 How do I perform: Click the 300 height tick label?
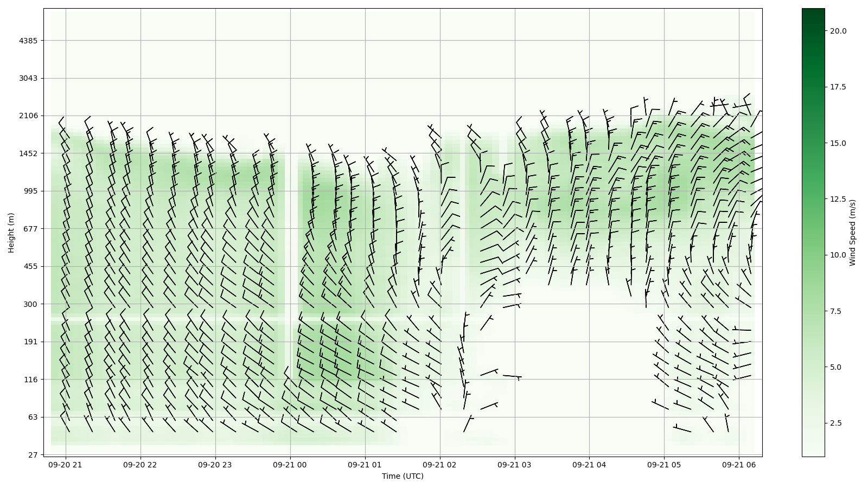(30, 304)
